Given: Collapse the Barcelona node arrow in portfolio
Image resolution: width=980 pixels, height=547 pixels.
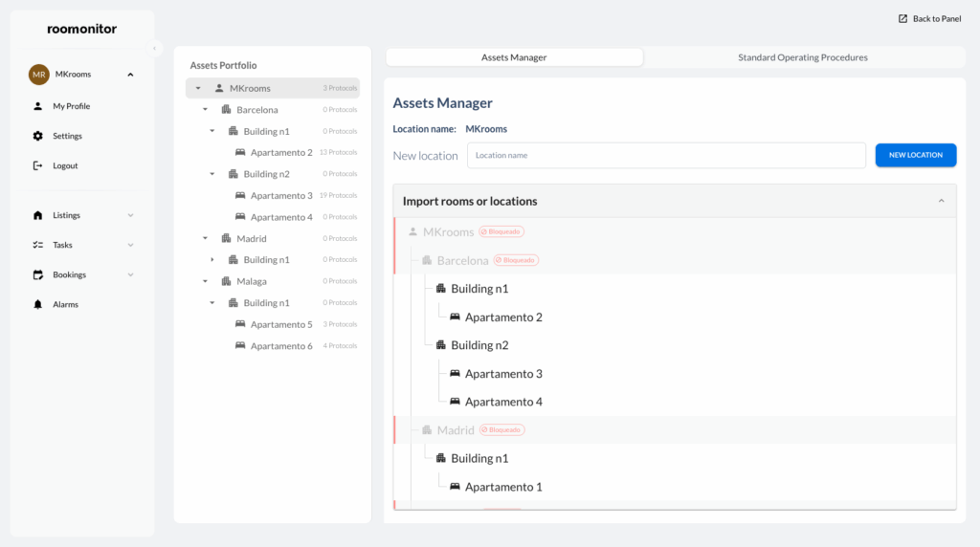Looking at the screenshot, I should tap(205, 109).
